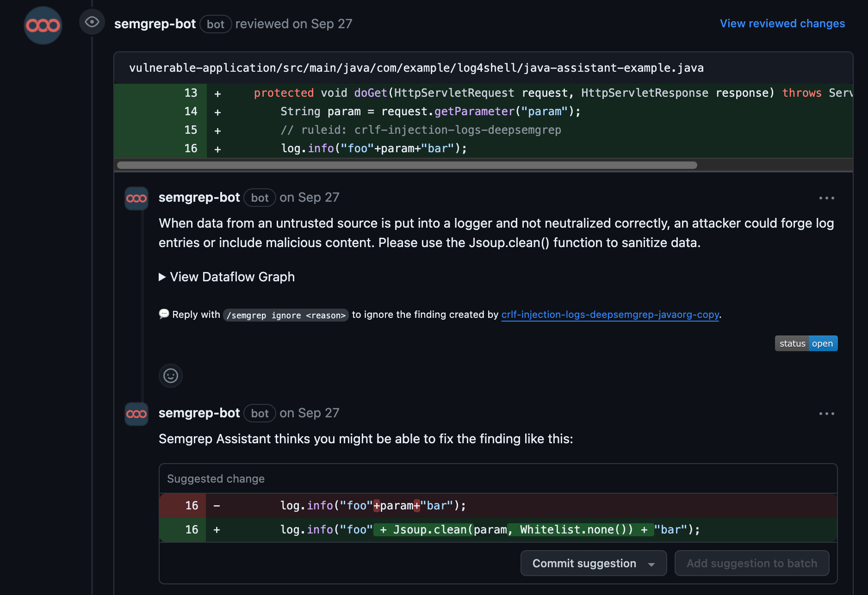Click the status open badge

pyautogui.click(x=806, y=343)
